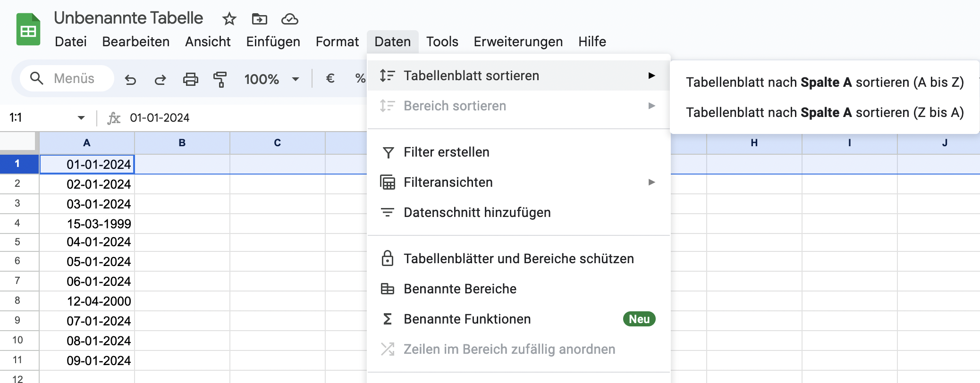
Task: Open the Erweiterungen menu
Action: click(x=518, y=42)
